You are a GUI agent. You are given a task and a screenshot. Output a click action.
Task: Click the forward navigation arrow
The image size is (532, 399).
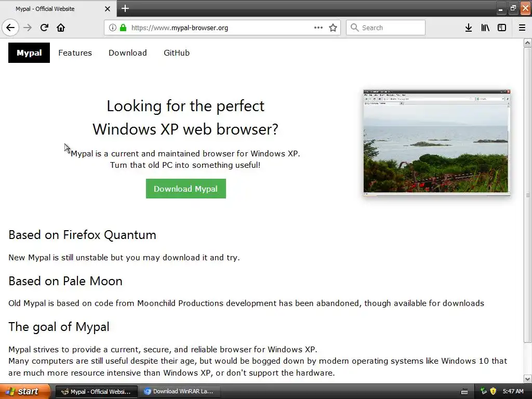28,28
